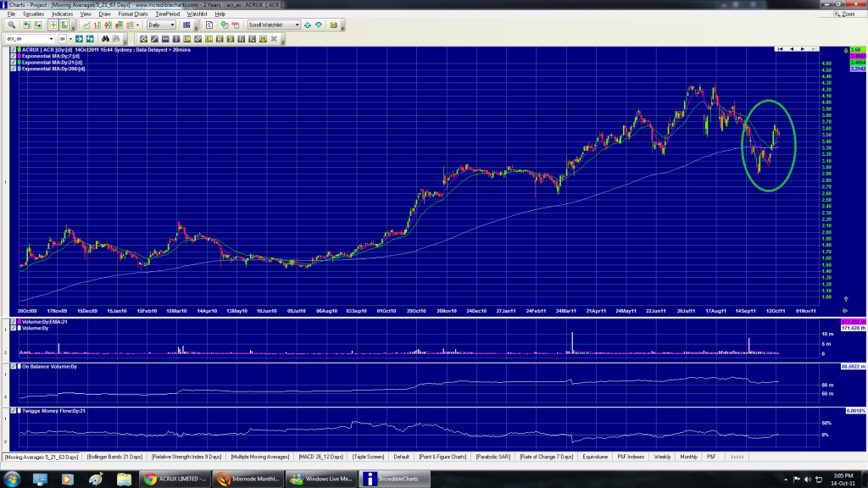Open the Draw menu

(x=104, y=14)
